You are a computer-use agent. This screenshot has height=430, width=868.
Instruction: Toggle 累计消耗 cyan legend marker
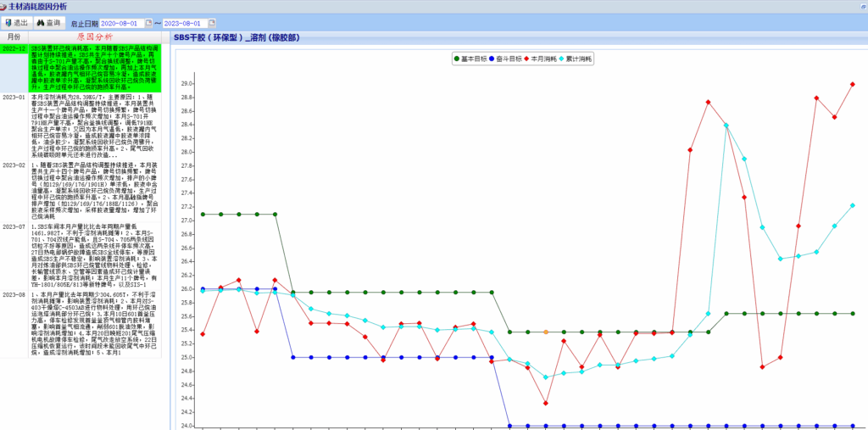click(x=560, y=59)
